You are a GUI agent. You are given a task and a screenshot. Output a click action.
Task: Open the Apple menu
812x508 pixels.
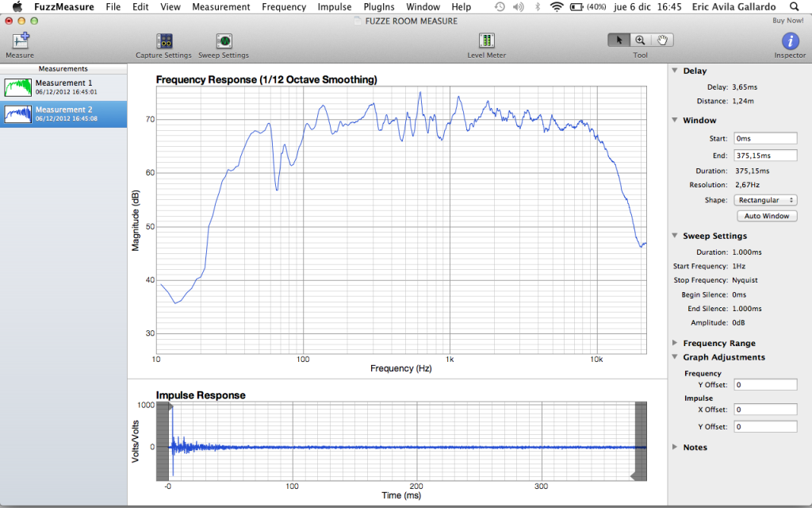point(17,6)
